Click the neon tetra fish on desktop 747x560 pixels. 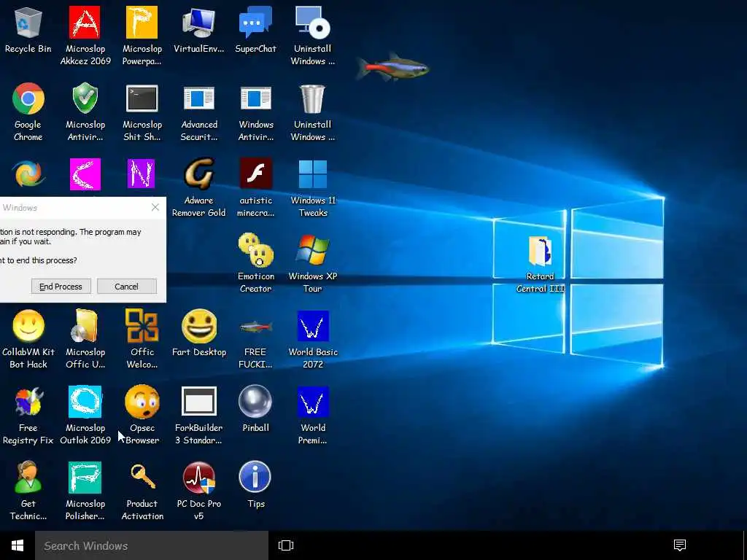pyautogui.click(x=392, y=66)
